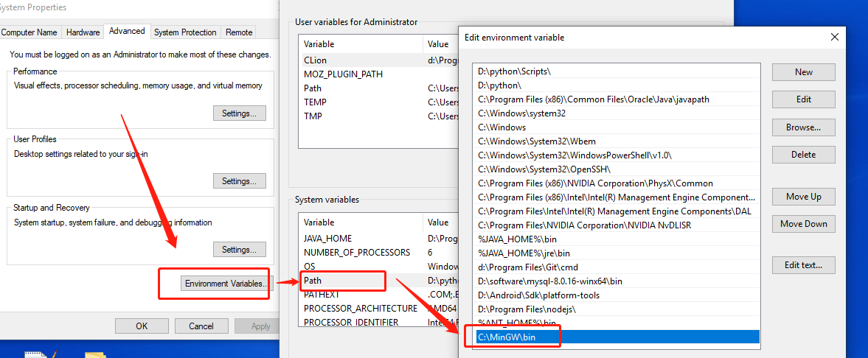Select the JAVA_HOME system variable
The image size is (868, 358).
378,239
